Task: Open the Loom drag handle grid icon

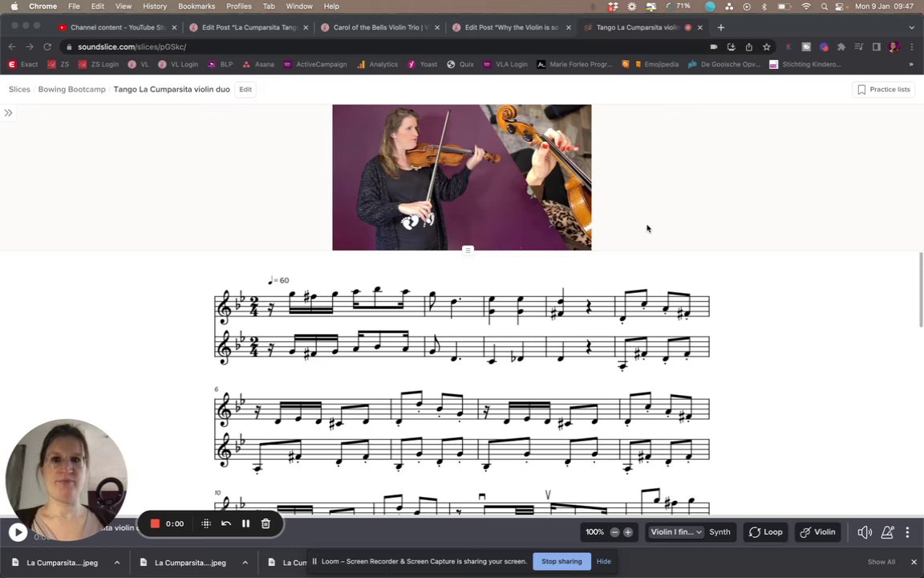Action: 205,523
